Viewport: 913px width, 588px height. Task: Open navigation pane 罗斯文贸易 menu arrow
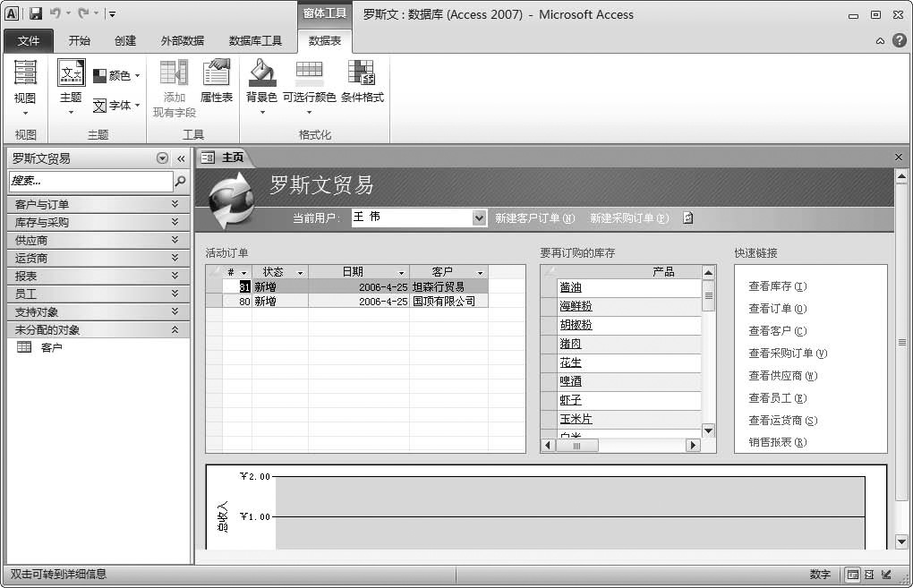pos(162,158)
